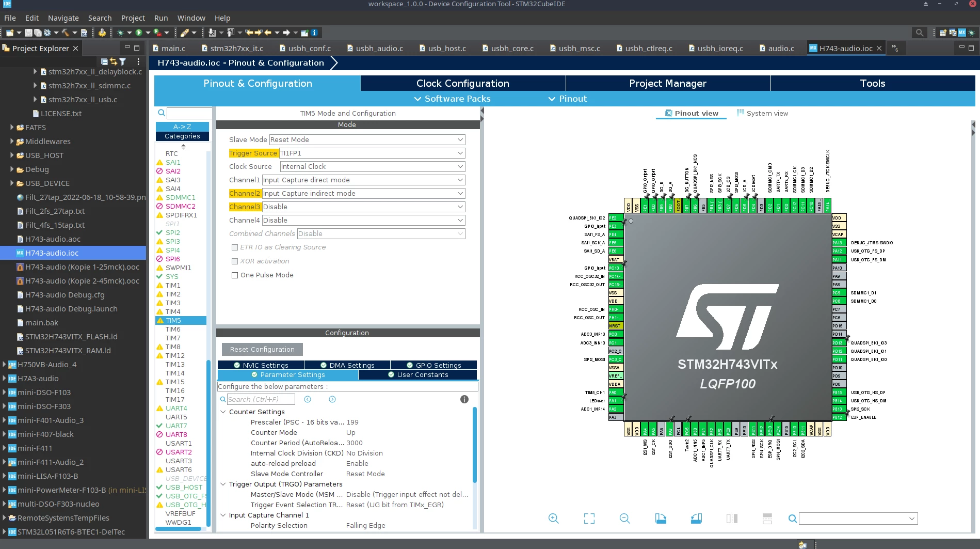Open the Project Manager tab
The height and width of the screenshot is (549, 980).
point(668,83)
